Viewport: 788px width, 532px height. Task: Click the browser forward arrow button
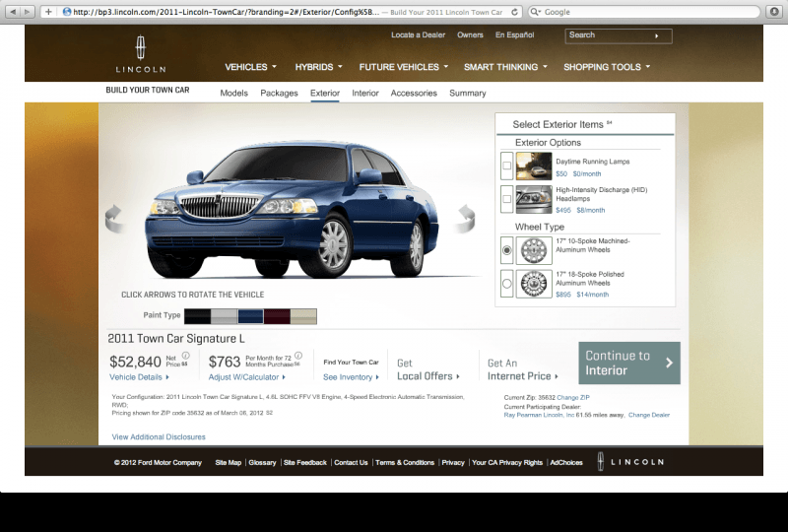tap(28, 12)
